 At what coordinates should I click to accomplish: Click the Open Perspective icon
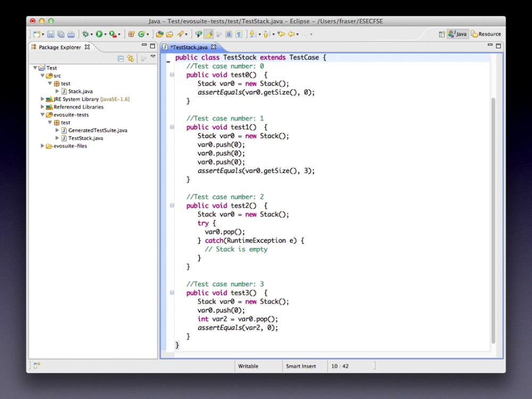[442, 34]
